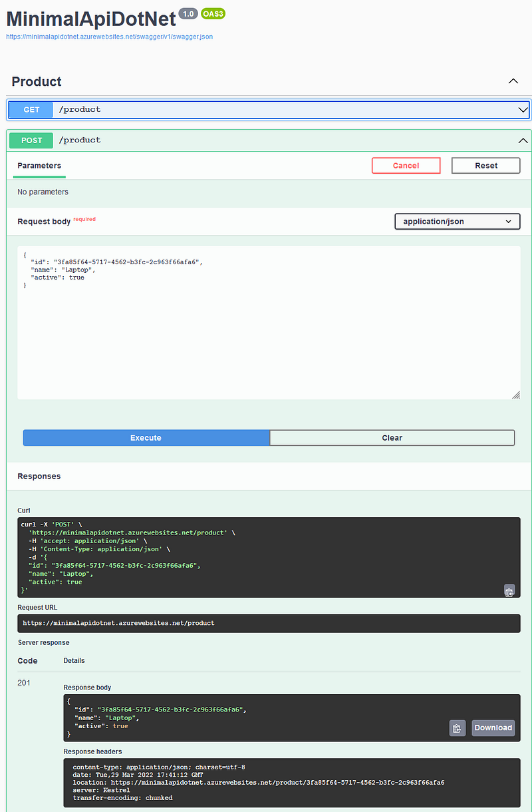Open the swagger.json link
Viewport: 532px width, 812px height.
[110, 37]
